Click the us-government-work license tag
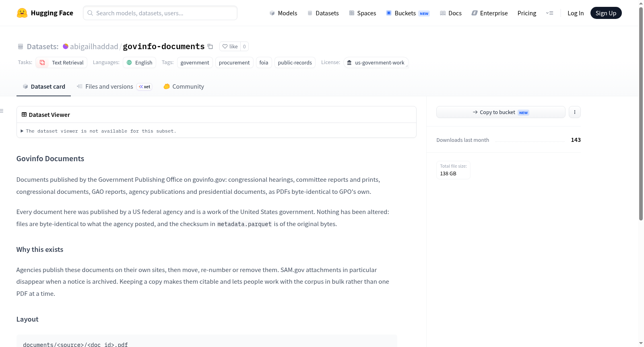The height and width of the screenshot is (347, 644). [376, 62]
